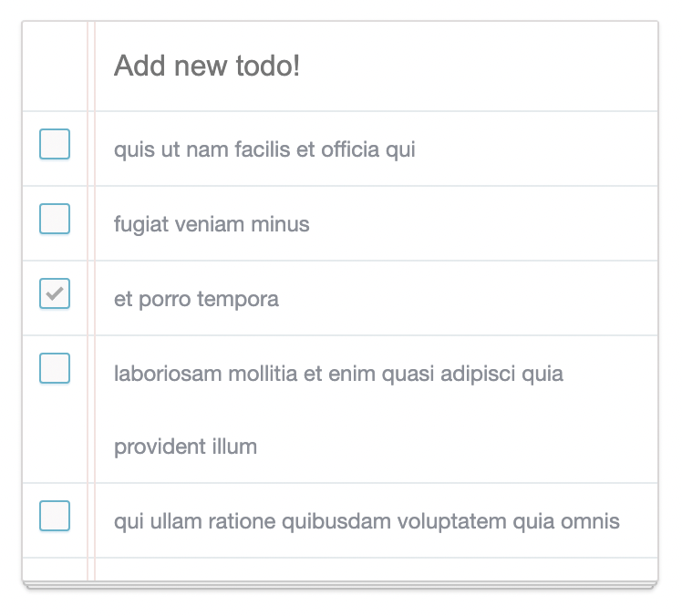The height and width of the screenshot is (616, 682).
Task: Select 'qui ullam ratione quibusdam voluptatem' todo text
Action: [310, 521]
